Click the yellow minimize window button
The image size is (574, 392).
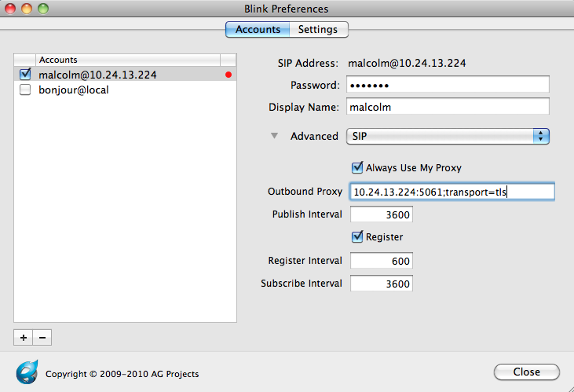point(27,9)
